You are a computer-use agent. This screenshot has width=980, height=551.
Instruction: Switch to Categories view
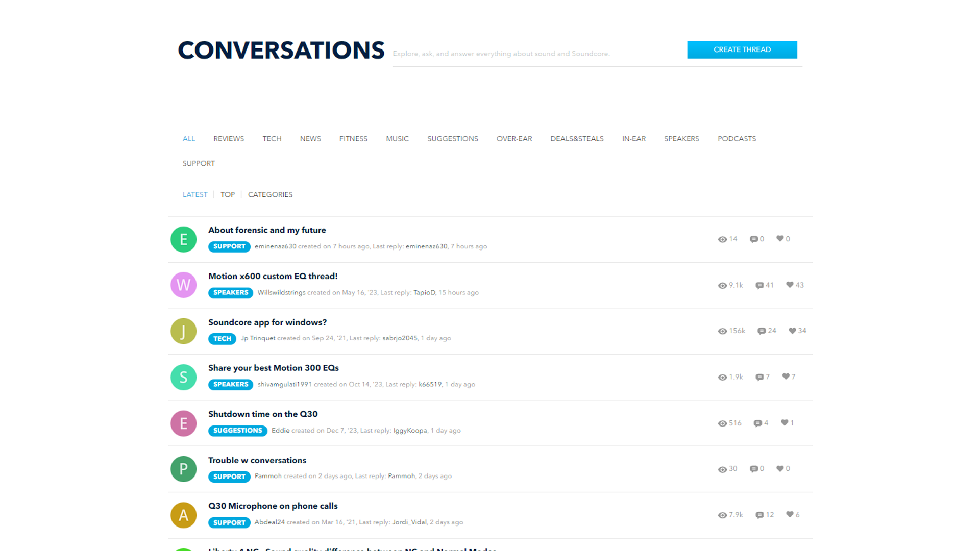click(x=270, y=194)
